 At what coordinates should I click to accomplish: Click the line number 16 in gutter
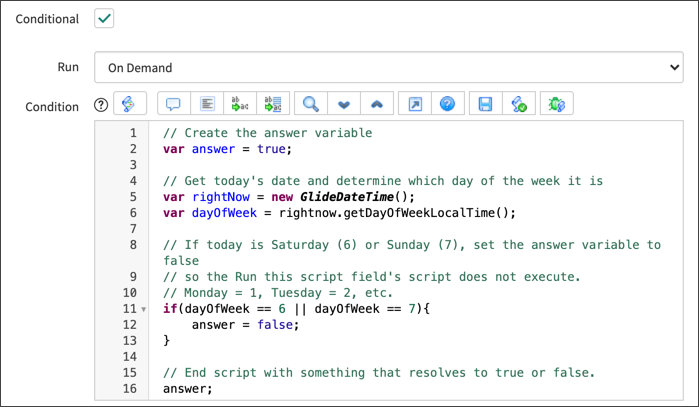(130, 389)
